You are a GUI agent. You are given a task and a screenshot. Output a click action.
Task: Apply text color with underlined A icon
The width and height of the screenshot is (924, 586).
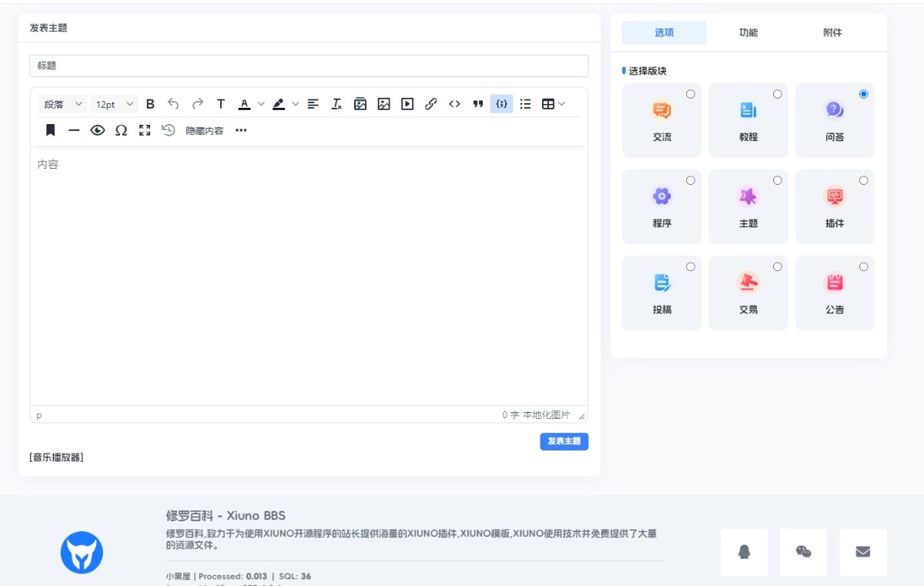244,104
